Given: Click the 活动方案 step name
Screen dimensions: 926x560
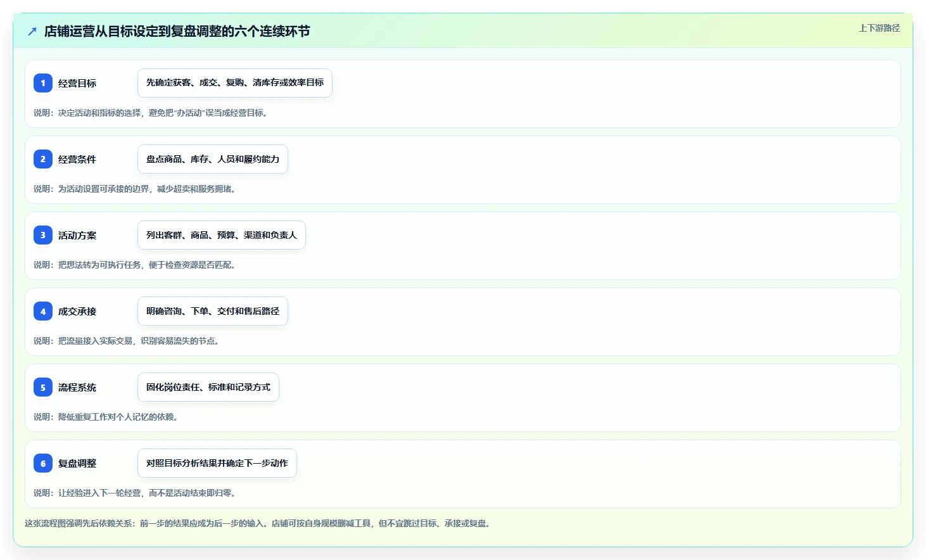Looking at the screenshot, I should pyautogui.click(x=77, y=235).
